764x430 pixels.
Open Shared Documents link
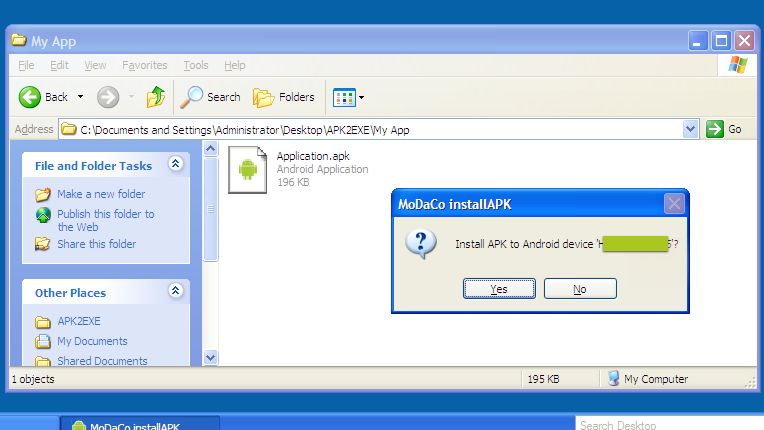[102, 361]
